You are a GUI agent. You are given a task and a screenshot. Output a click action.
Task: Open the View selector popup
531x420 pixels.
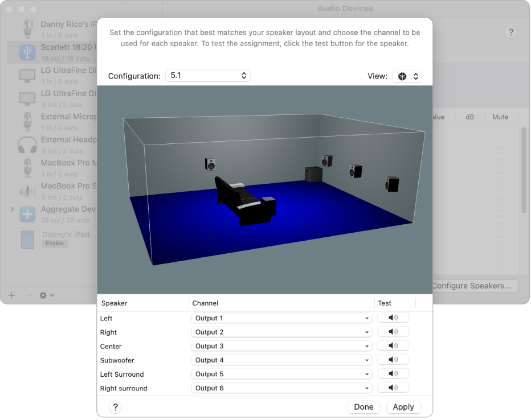407,75
